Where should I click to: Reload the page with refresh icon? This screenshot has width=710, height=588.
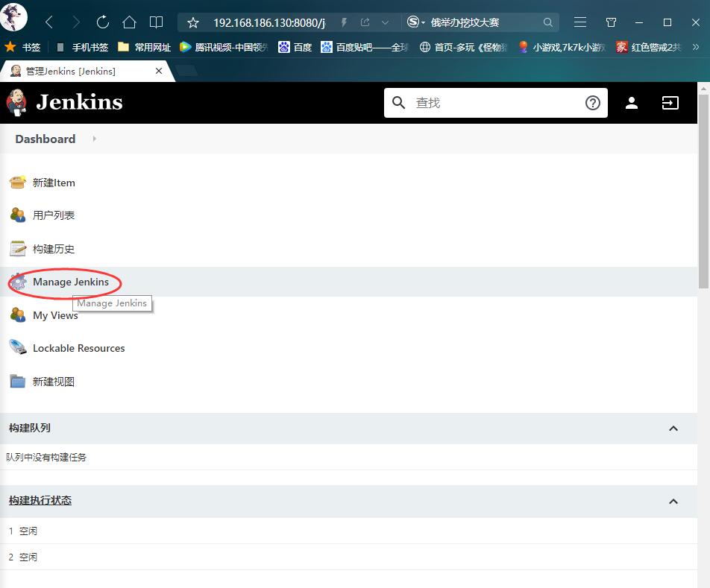point(103,22)
